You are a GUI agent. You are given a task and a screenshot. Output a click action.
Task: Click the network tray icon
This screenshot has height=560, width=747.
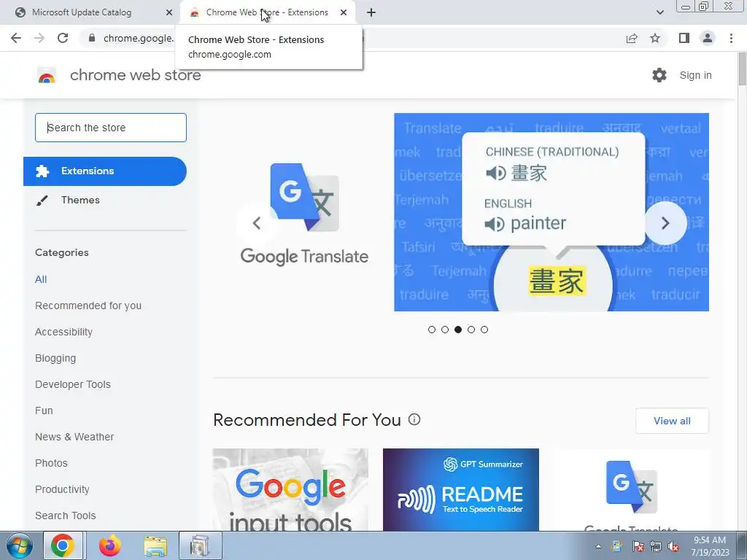click(656, 546)
